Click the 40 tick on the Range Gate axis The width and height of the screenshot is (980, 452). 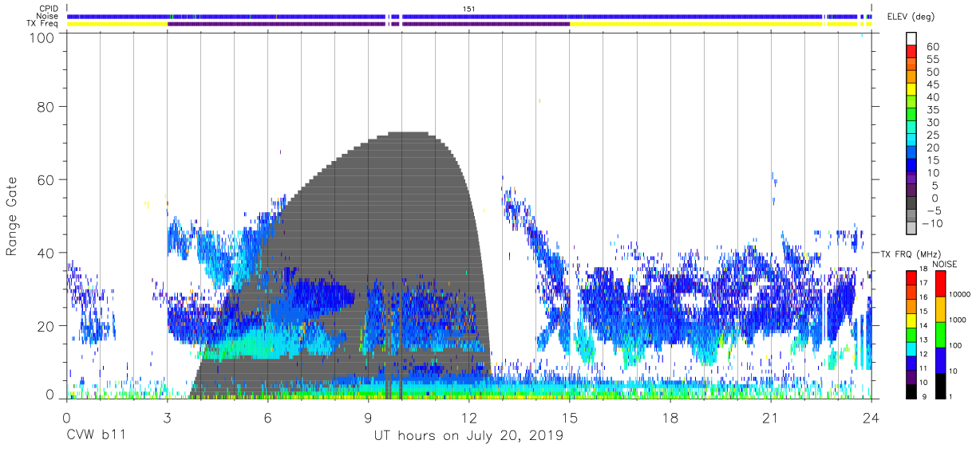coord(48,253)
